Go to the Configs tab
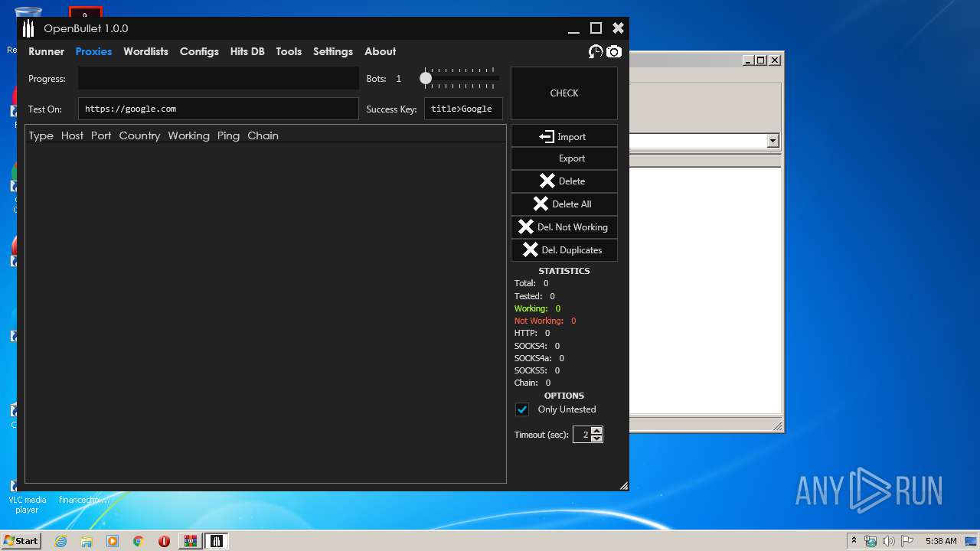The image size is (980, 551). point(199,51)
